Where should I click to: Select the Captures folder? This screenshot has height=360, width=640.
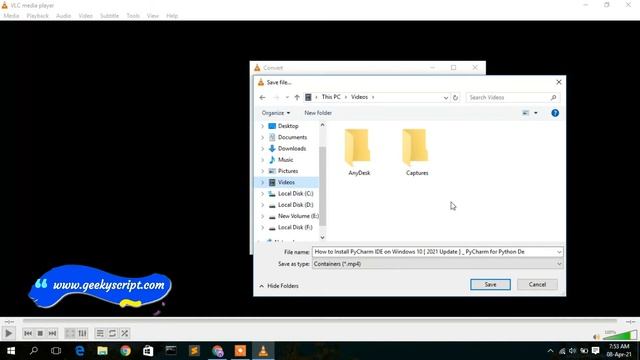coord(417,152)
